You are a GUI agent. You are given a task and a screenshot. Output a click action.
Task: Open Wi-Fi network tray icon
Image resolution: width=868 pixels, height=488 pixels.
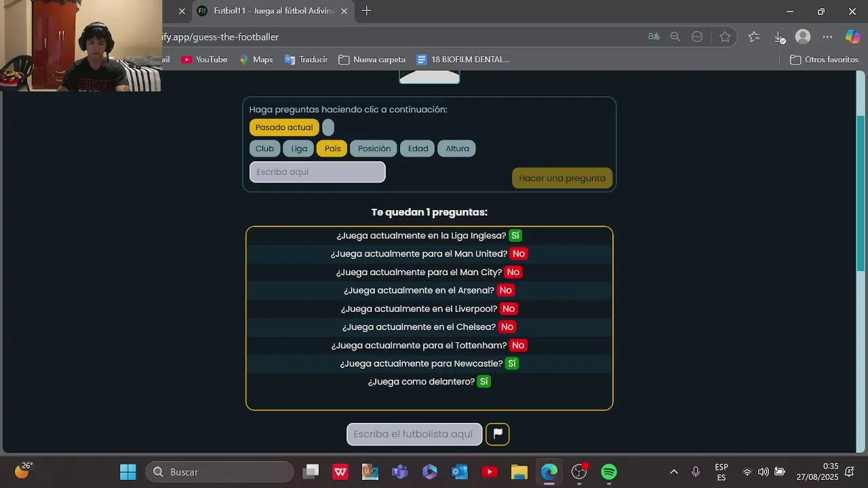point(747,472)
